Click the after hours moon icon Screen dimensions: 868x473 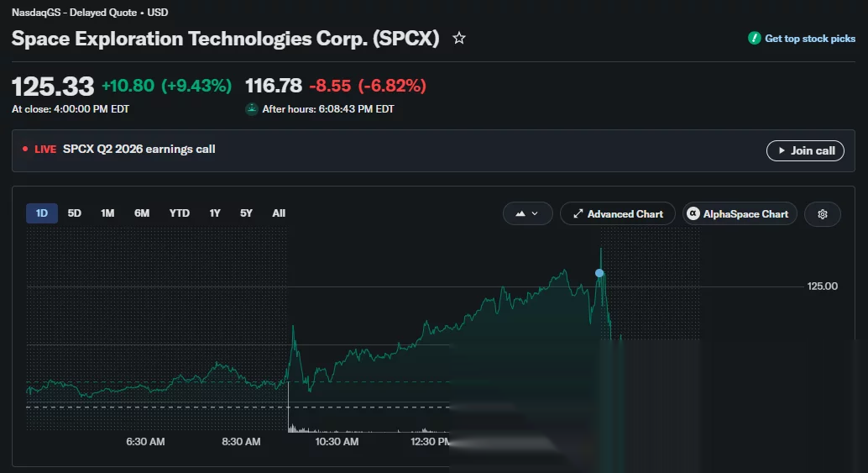(x=252, y=109)
